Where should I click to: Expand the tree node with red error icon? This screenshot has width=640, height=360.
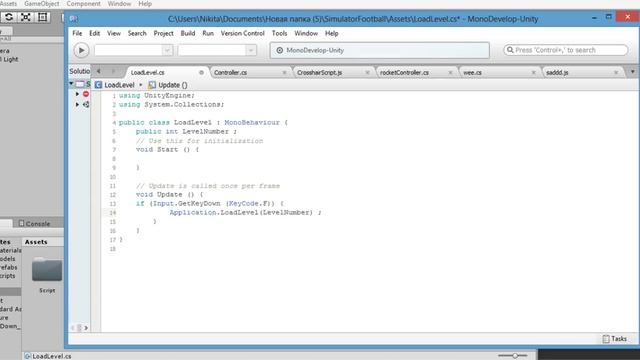tap(77, 94)
